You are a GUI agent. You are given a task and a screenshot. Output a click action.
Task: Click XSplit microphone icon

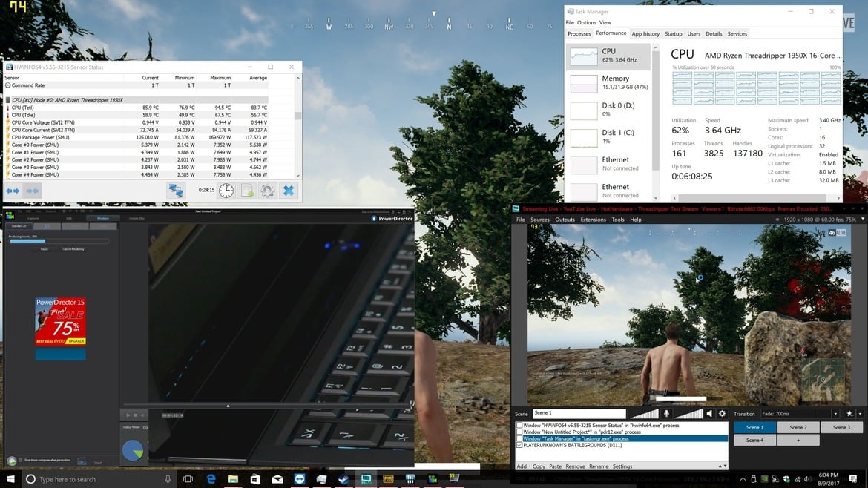pyautogui.click(x=666, y=413)
